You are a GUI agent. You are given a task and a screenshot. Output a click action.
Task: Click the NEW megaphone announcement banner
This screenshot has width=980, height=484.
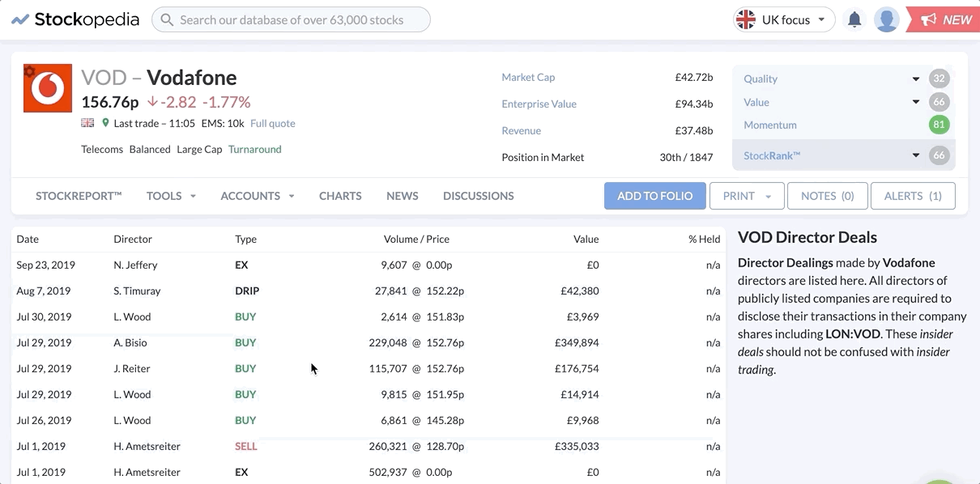point(944,19)
